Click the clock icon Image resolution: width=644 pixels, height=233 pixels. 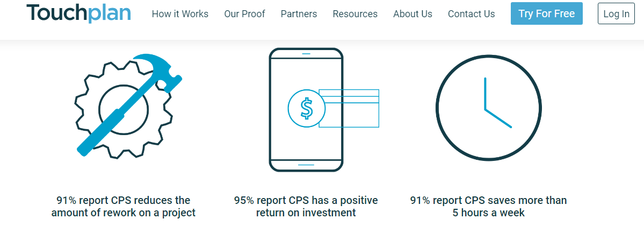(x=488, y=108)
